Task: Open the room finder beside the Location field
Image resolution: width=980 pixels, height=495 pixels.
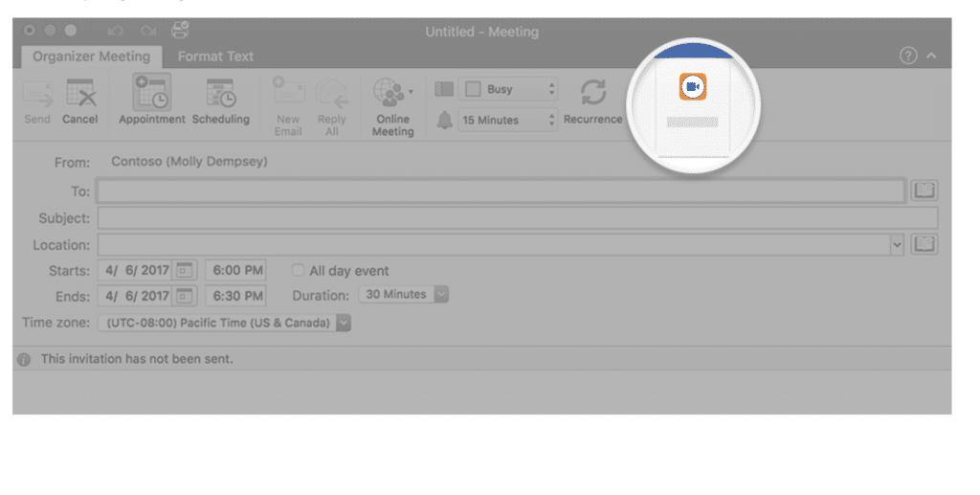Action: (924, 244)
